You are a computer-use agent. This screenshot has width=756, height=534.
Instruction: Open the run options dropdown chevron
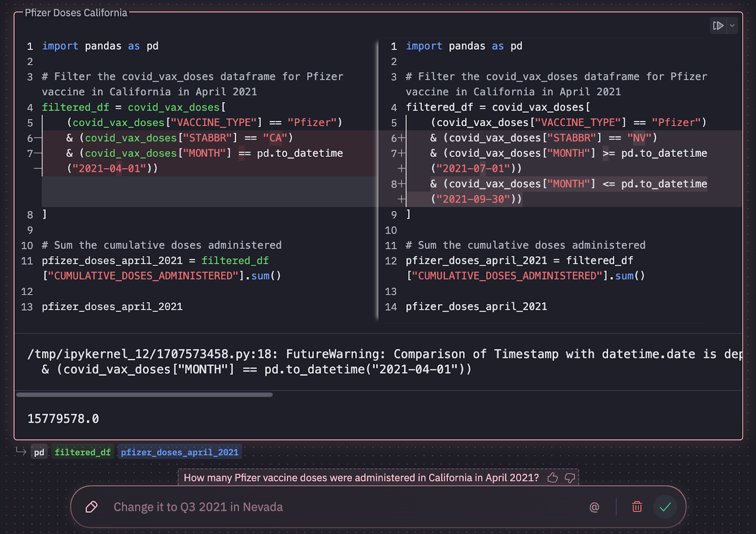(732, 25)
